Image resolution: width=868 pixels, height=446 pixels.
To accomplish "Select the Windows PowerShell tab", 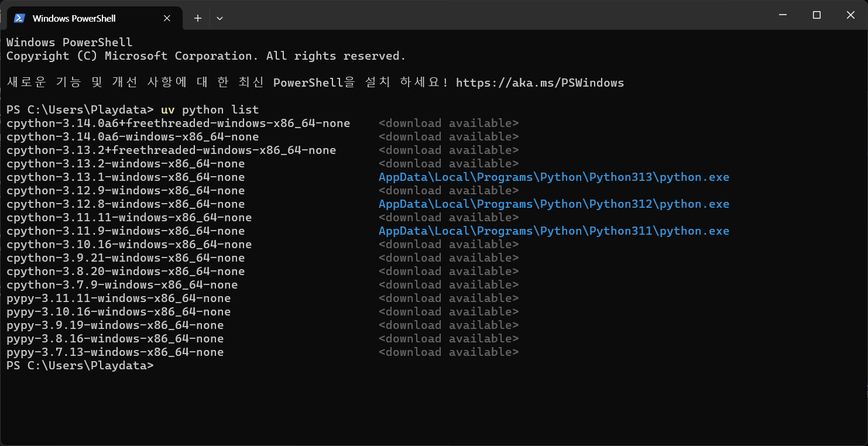I will point(94,18).
